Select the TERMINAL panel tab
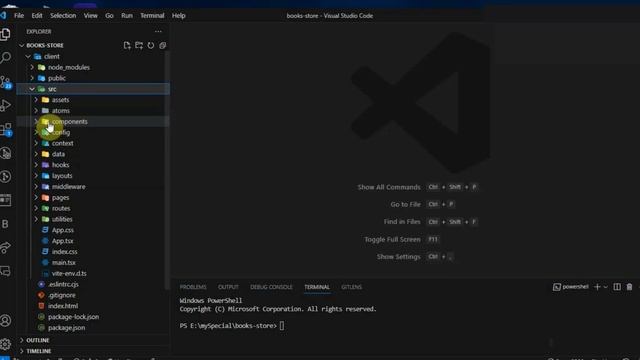The image size is (640, 360). click(x=317, y=287)
